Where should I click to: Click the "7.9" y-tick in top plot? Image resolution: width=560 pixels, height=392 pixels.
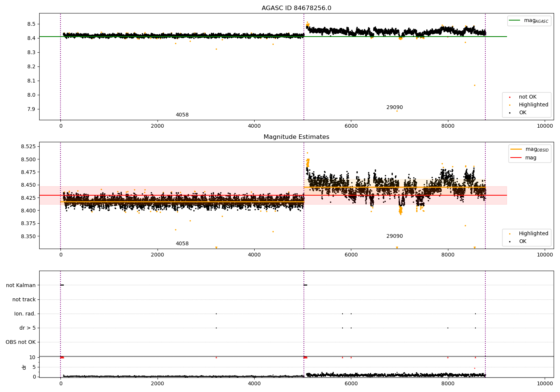click(31, 109)
